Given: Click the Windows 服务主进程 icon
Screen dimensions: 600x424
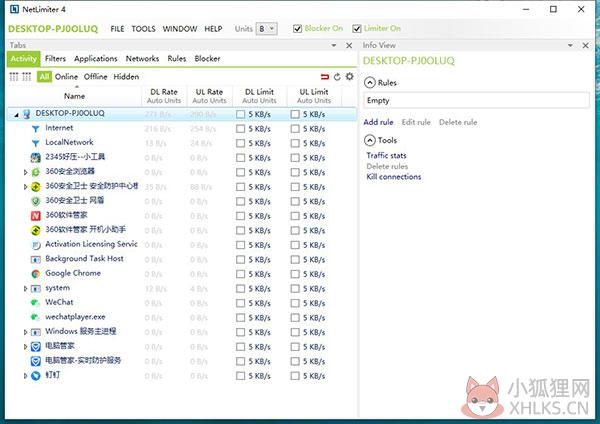Looking at the screenshot, I should tap(36, 332).
